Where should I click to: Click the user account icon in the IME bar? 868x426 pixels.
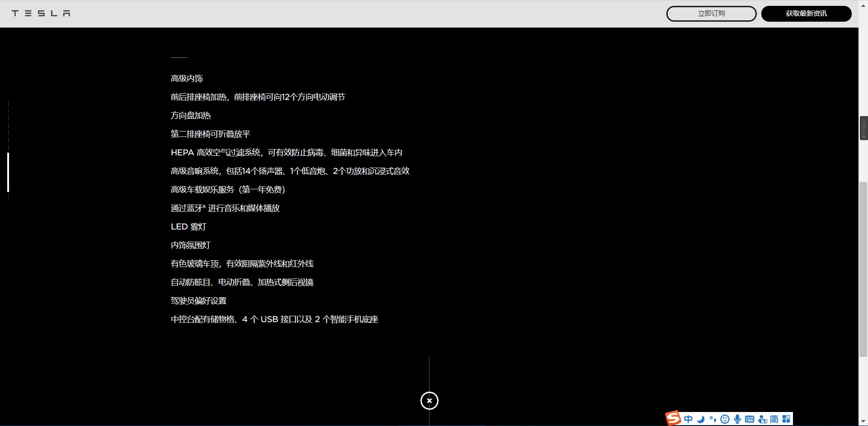(762, 419)
